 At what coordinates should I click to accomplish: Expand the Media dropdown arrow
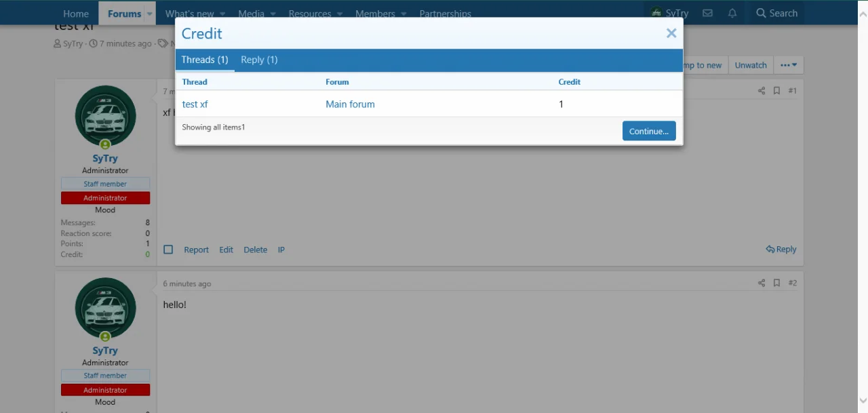coord(273,14)
